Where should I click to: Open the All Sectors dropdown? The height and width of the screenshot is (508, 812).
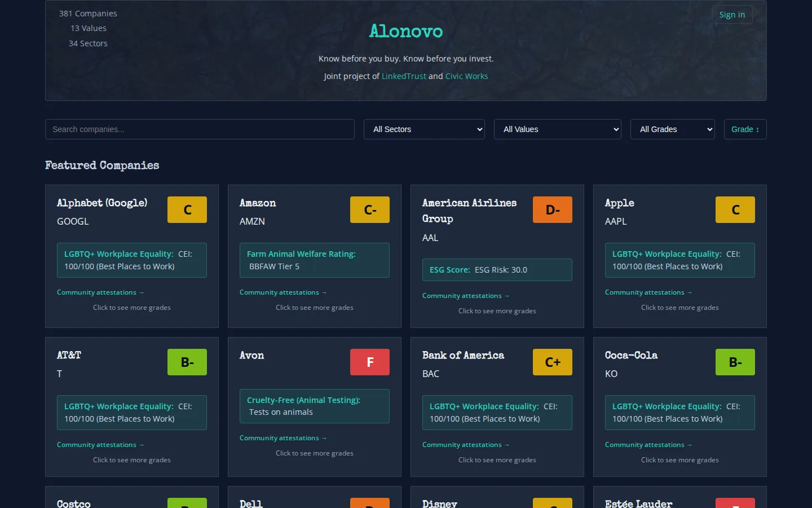[x=425, y=129]
